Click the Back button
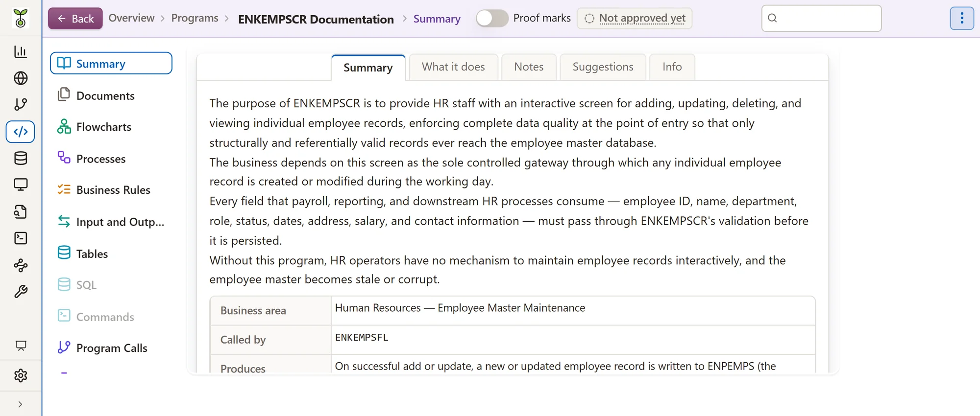This screenshot has width=980, height=416. [75, 19]
